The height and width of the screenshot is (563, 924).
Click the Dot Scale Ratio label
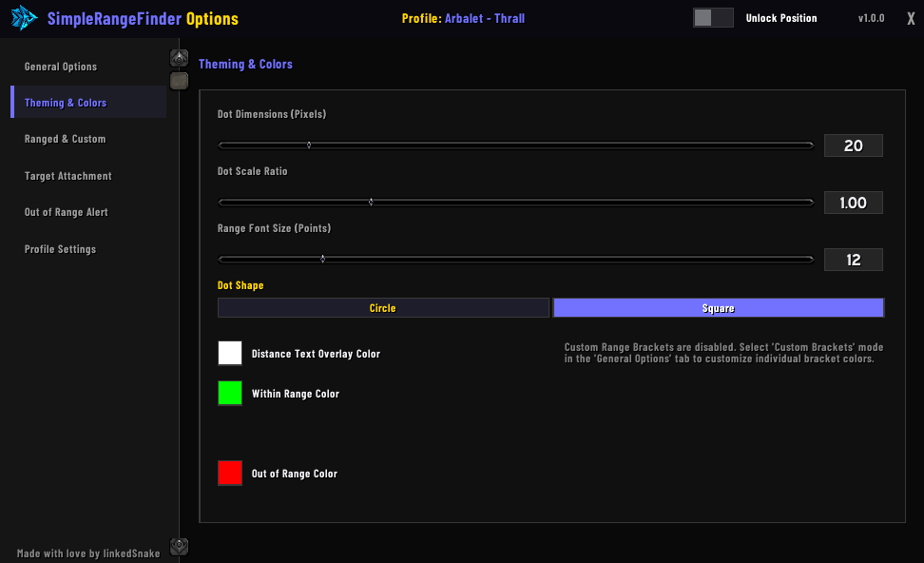pos(252,171)
